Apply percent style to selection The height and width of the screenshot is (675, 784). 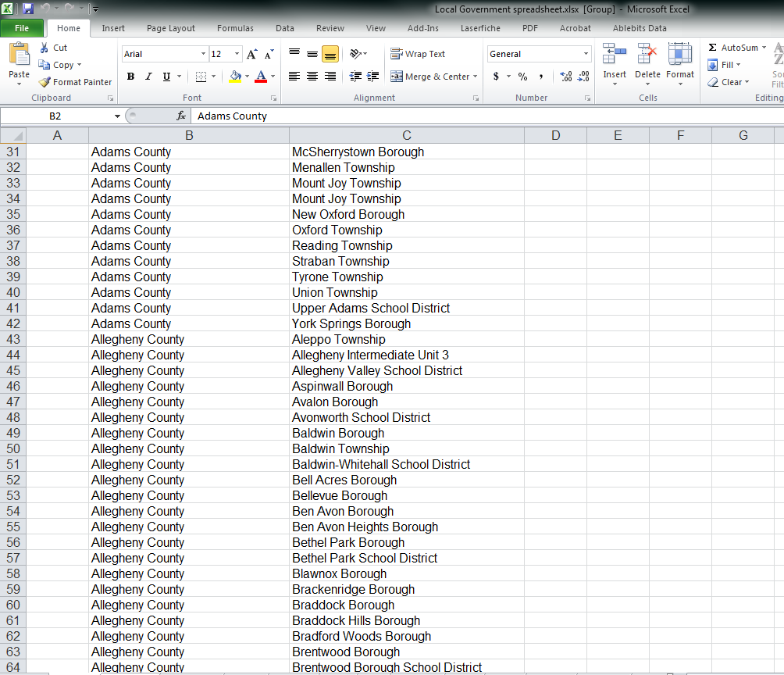pyautogui.click(x=522, y=77)
